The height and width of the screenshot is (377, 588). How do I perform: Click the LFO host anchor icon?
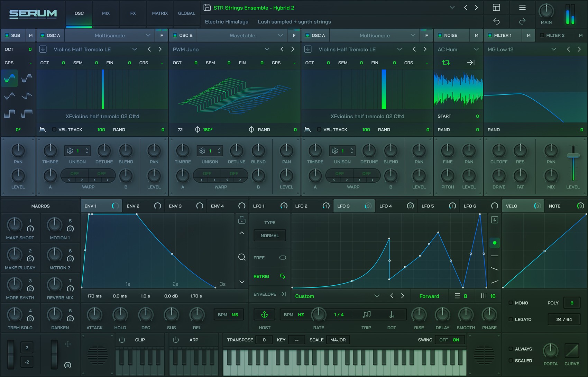[x=264, y=315]
